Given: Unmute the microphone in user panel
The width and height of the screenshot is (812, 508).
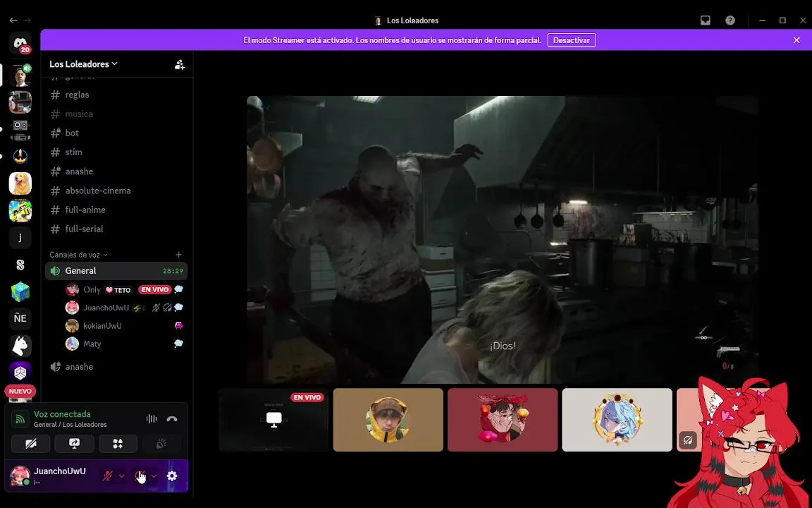Looking at the screenshot, I should 107,476.
